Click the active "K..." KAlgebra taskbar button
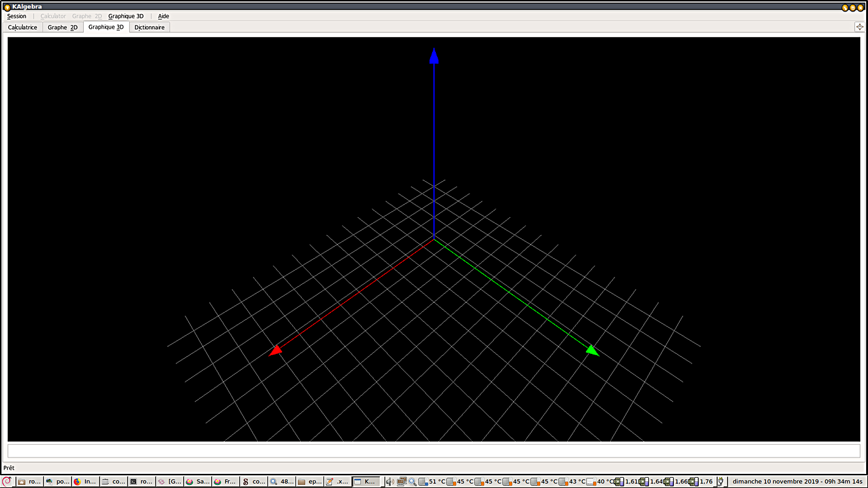The image size is (868, 488). click(366, 481)
